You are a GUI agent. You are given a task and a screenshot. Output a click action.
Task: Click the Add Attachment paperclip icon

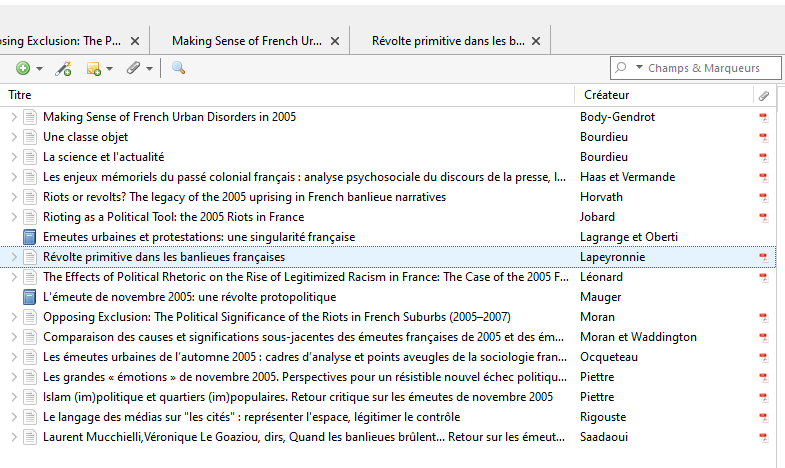(x=133, y=68)
